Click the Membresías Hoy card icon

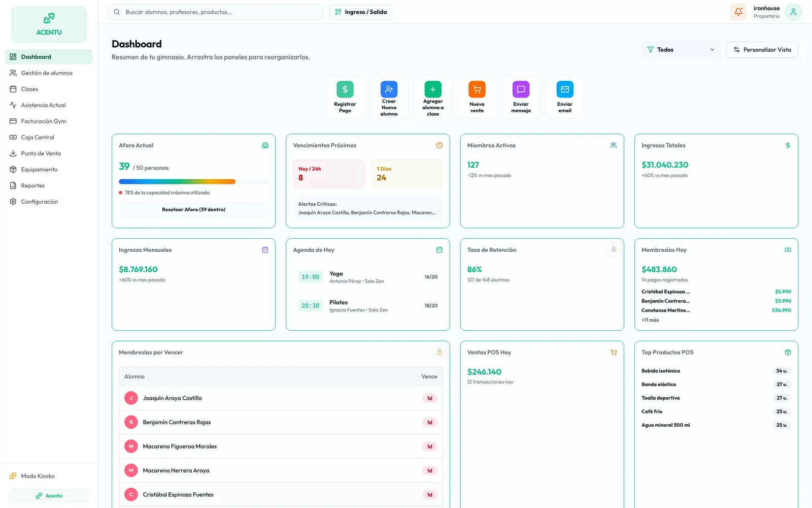point(788,250)
